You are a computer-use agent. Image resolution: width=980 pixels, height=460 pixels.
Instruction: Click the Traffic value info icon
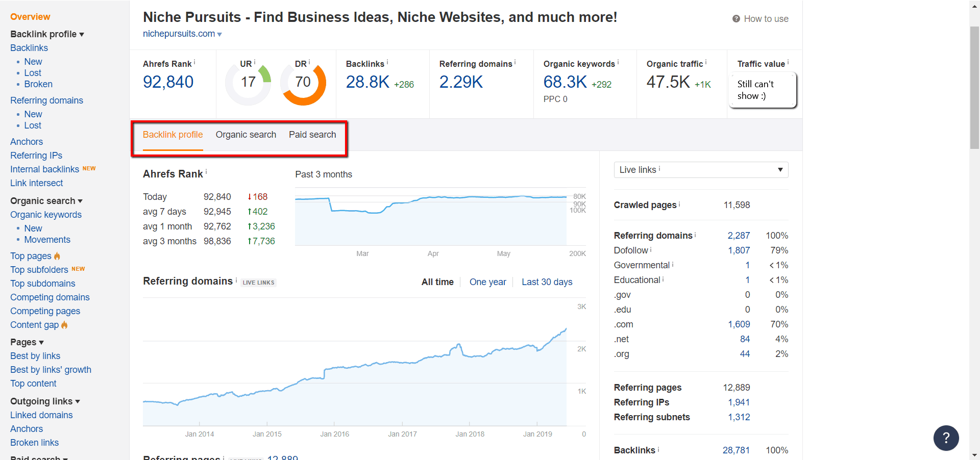coord(788,62)
